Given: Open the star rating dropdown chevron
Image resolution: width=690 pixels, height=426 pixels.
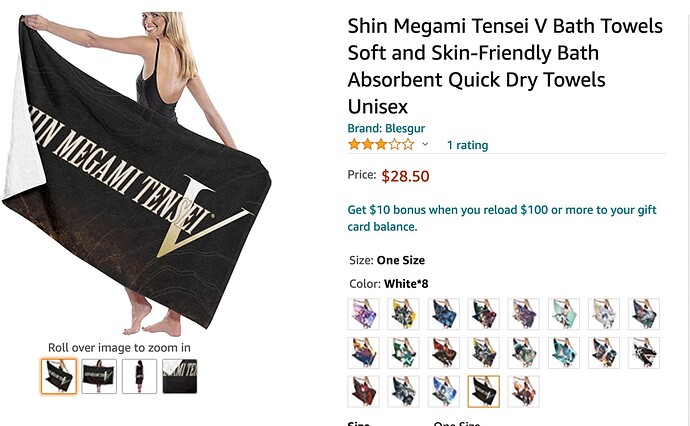Looking at the screenshot, I should [425, 144].
